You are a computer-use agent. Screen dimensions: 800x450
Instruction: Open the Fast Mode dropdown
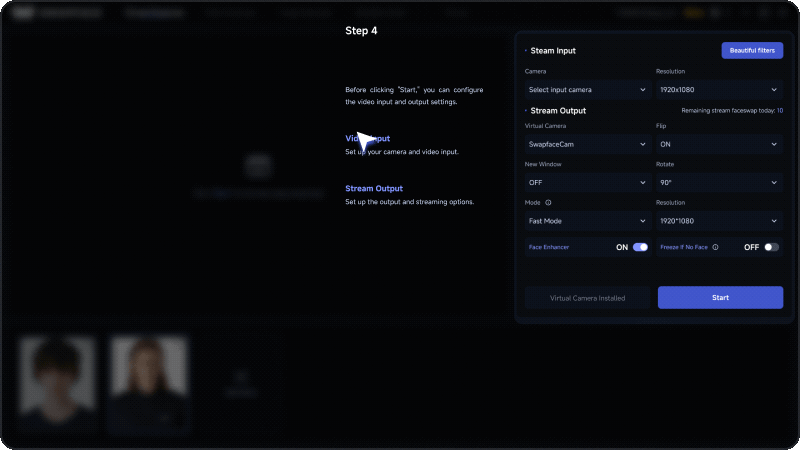(587, 221)
